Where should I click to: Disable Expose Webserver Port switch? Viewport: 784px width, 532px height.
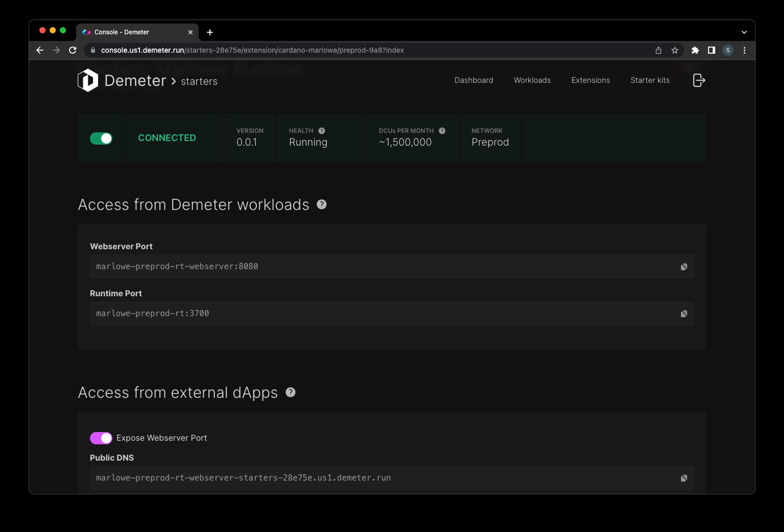pos(101,438)
